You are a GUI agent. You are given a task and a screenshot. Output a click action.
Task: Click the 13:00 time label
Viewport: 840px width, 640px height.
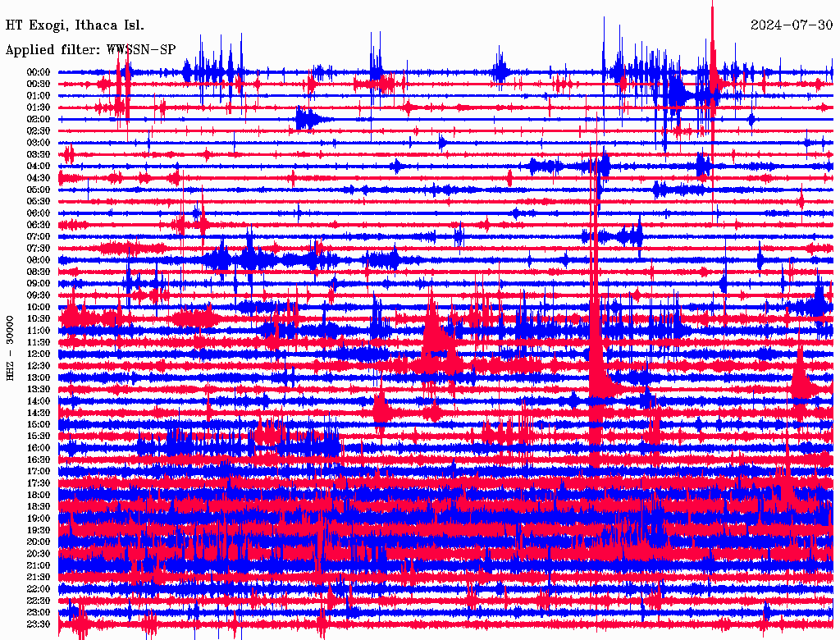(x=39, y=377)
